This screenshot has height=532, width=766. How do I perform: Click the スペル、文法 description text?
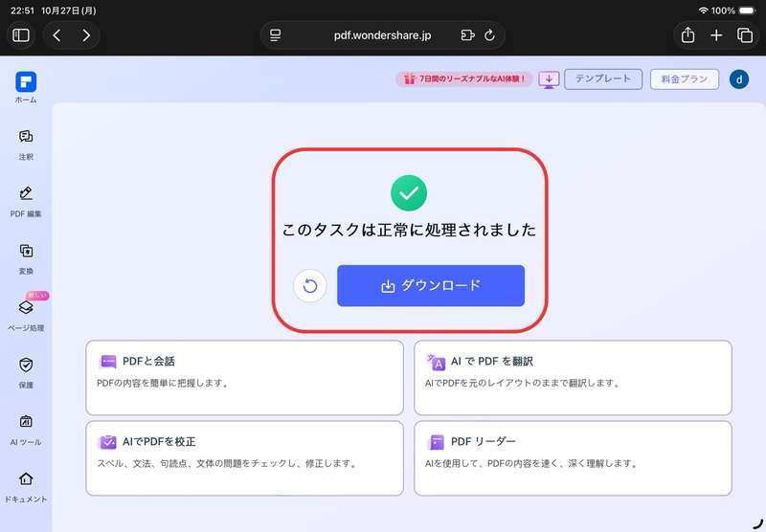(227, 463)
